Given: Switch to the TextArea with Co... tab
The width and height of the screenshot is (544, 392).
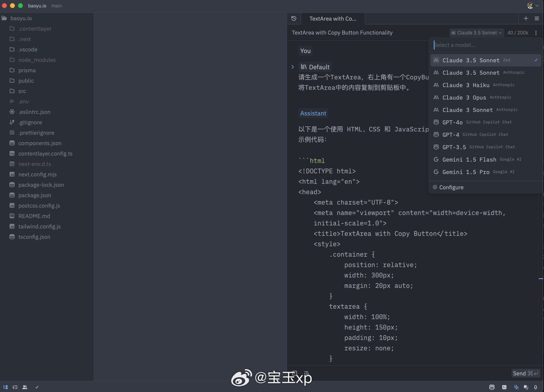Looking at the screenshot, I should (x=333, y=18).
